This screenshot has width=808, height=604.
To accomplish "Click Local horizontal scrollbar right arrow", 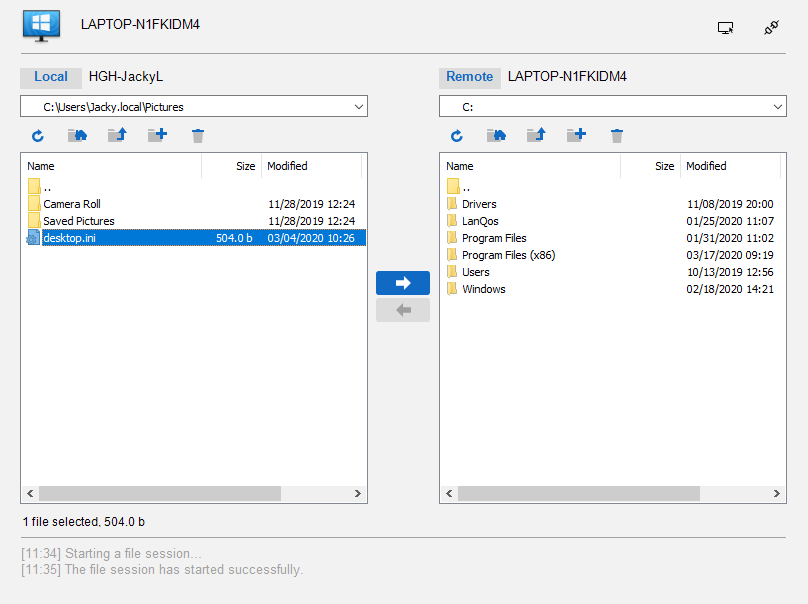I will pyautogui.click(x=358, y=494).
